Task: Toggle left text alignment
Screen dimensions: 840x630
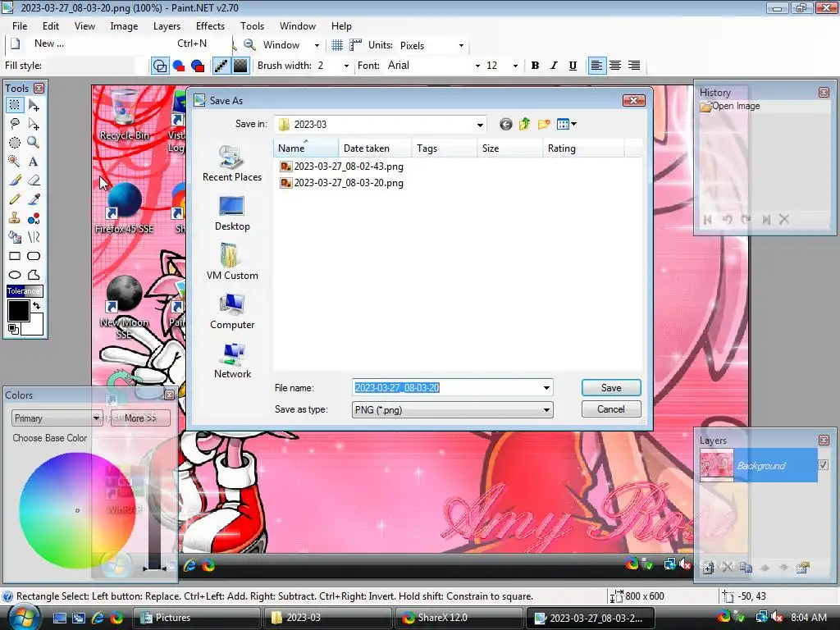Action: [x=596, y=66]
